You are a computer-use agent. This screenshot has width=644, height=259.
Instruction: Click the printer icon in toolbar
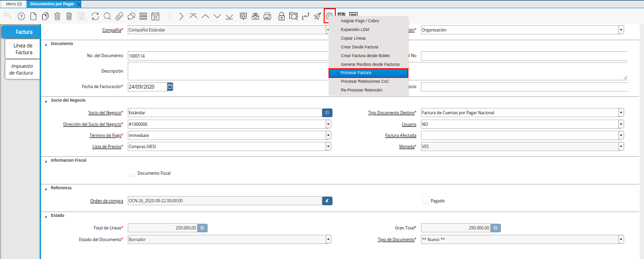coord(267,16)
